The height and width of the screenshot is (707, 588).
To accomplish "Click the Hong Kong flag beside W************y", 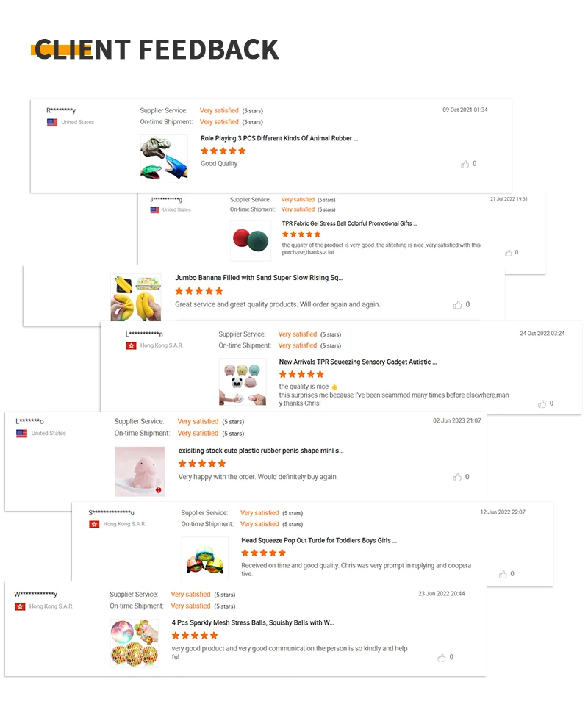I will point(21,607).
